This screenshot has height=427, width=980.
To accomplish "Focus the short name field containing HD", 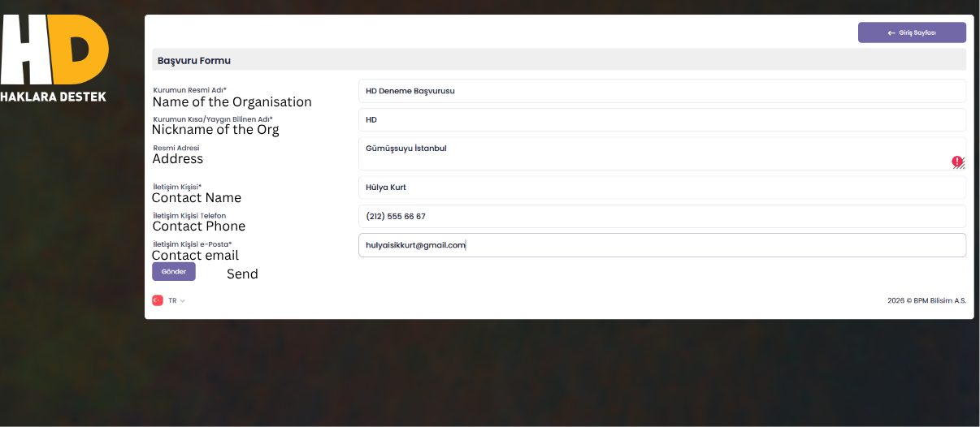I will pos(662,119).
